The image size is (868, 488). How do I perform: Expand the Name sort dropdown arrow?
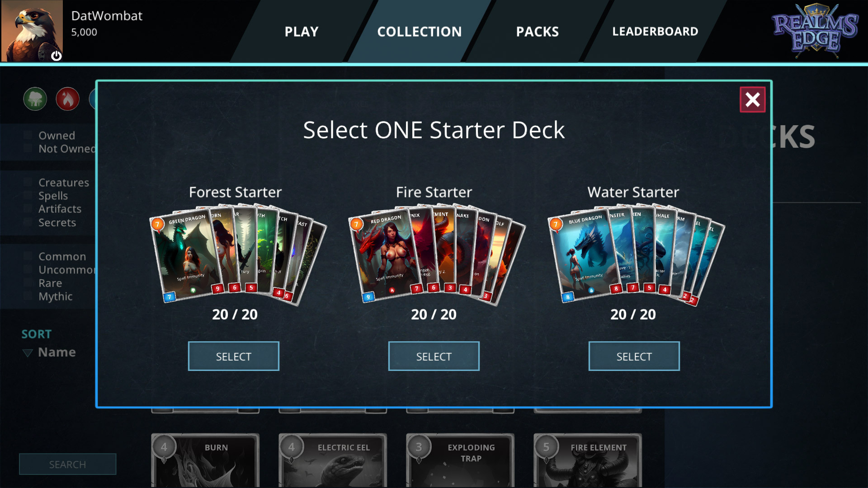[28, 353]
